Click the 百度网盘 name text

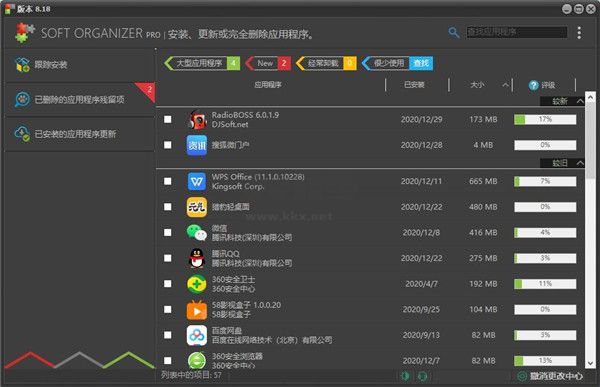coord(227,330)
